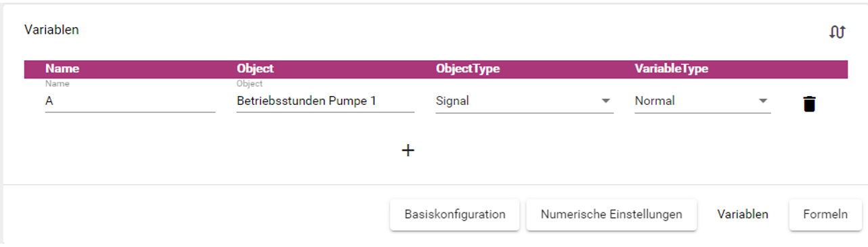The height and width of the screenshot is (247, 868).
Task: Go to the Formeln section
Action: tap(825, 215)
